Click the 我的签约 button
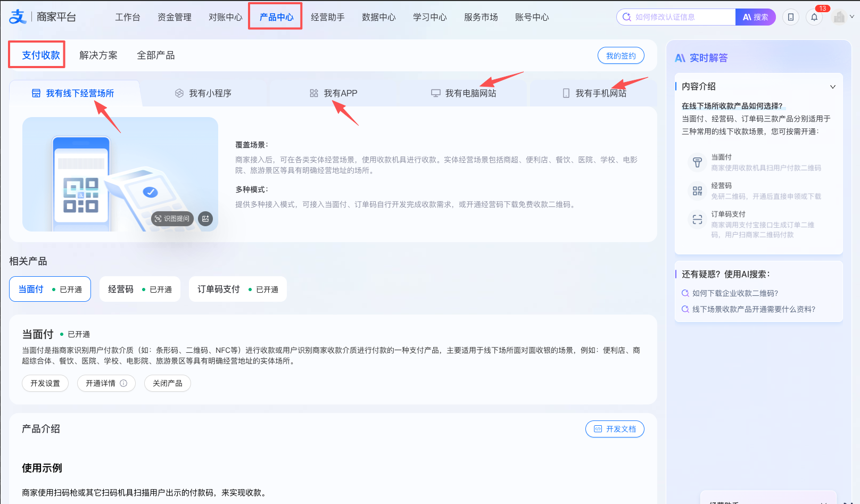 tap(621, 55)
